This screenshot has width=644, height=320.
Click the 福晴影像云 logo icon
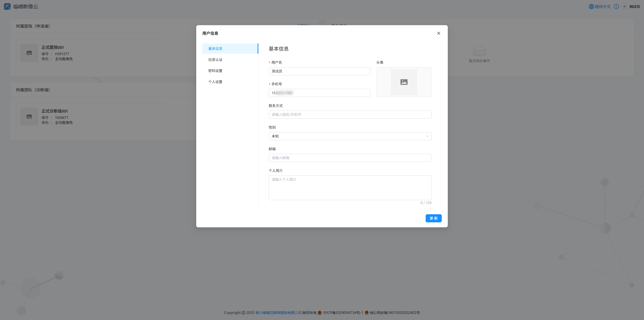(x=7, y=7)
